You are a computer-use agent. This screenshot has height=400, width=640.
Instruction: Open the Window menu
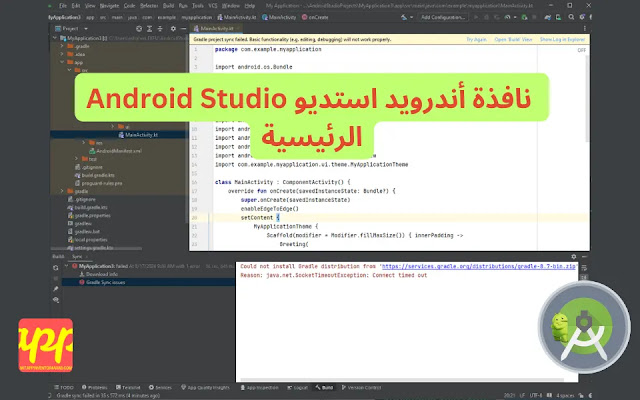(231, 6)
